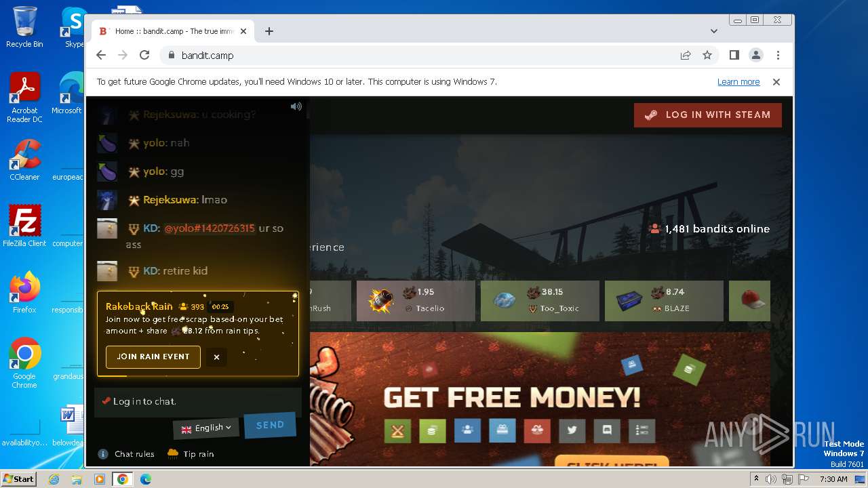Click the light-blue gift box icon in banner
The height and width of the screenshot is (488, 868).
click(x=502, y=430)
